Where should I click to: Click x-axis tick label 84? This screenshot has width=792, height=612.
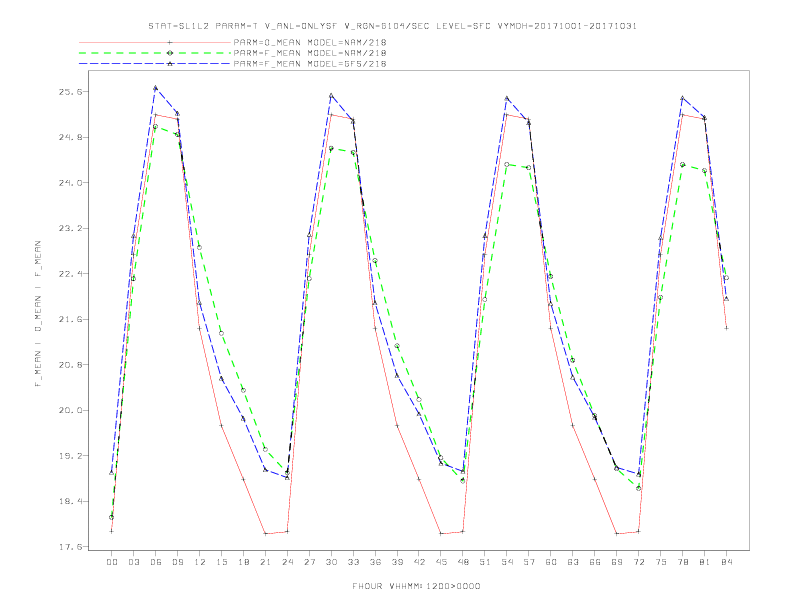(727, 562)
